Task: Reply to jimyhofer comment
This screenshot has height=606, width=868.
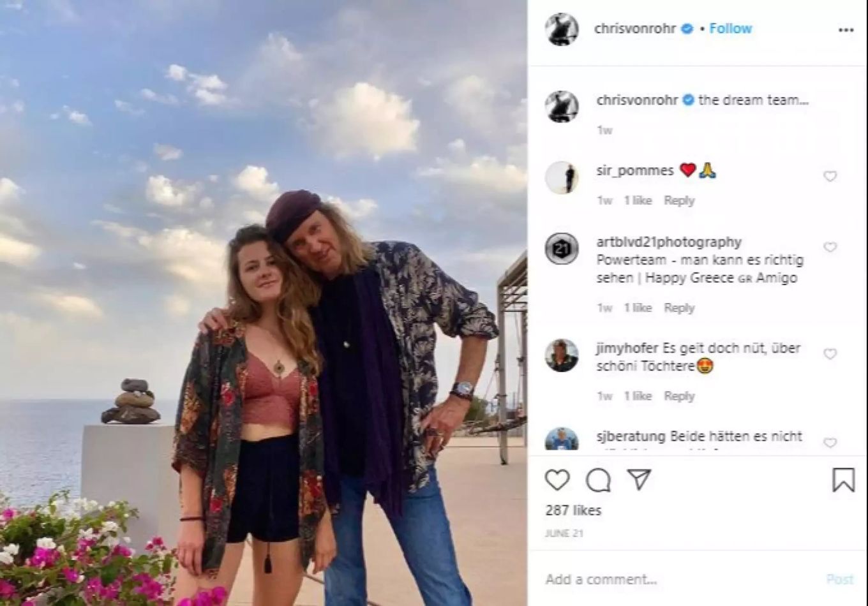Action: coord(678,396)
